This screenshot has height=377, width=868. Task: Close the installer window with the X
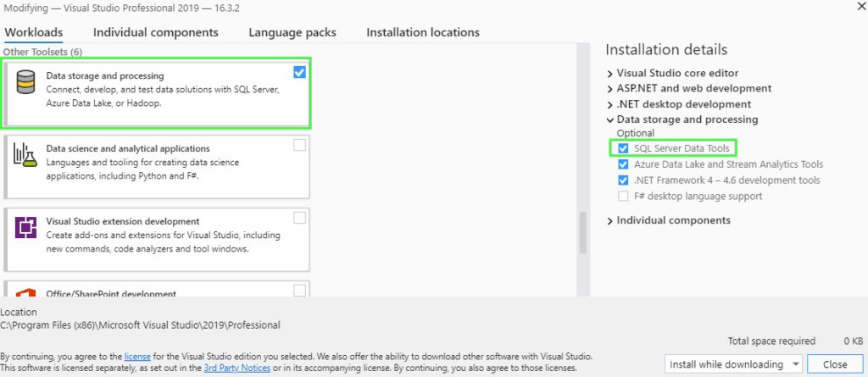(861, 6)
